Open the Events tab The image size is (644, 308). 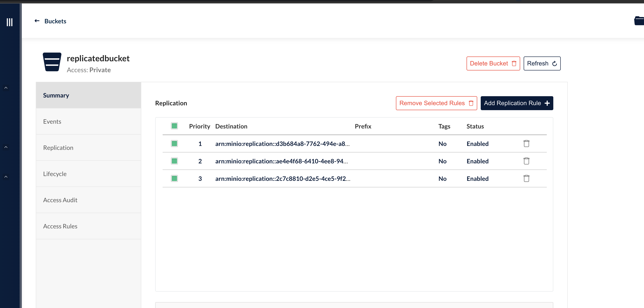click(52, 121)
